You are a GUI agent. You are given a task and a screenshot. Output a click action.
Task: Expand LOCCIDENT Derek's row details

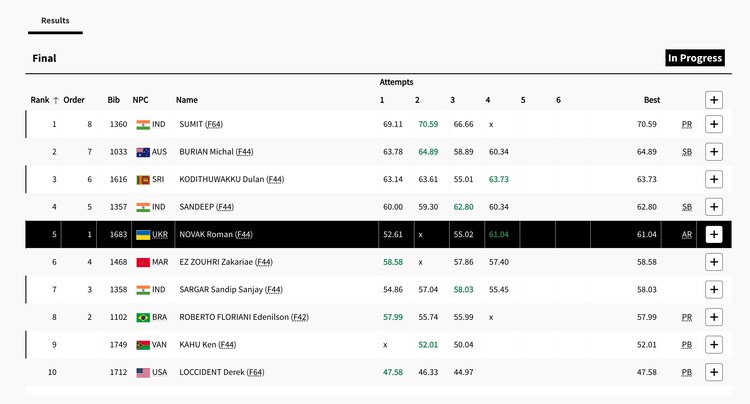pyautogui.click(x=713, y=372)
